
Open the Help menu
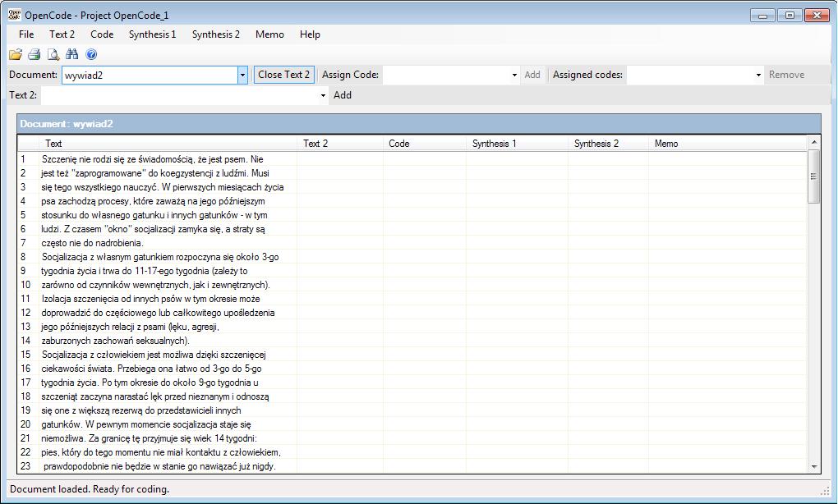(x=310, y=34)
